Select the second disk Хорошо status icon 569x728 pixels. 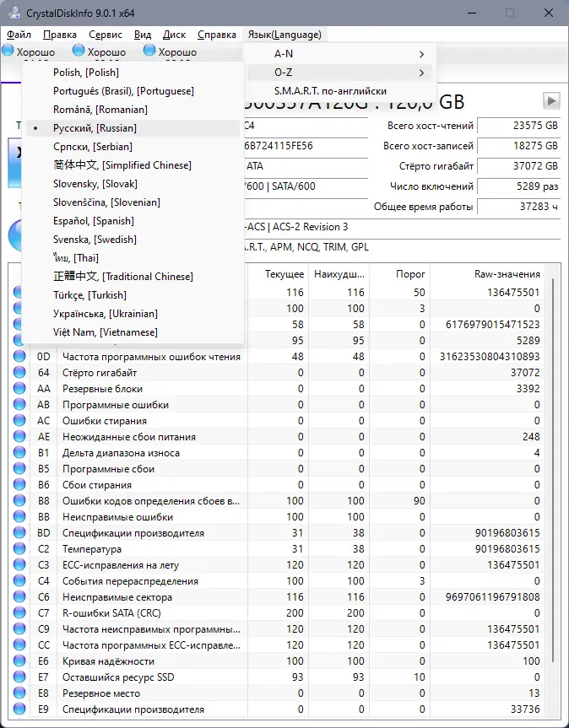point(79,50)
